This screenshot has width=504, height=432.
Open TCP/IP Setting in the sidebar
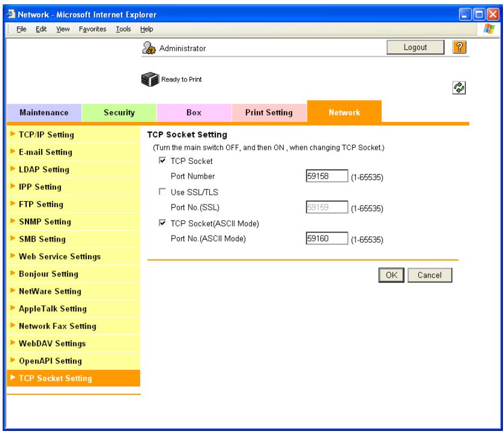pos(73,135)
